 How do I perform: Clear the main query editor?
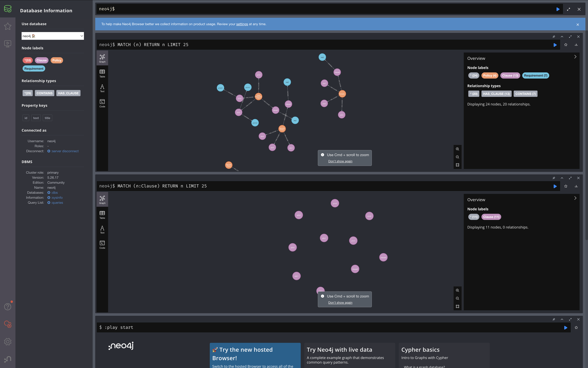579,9
